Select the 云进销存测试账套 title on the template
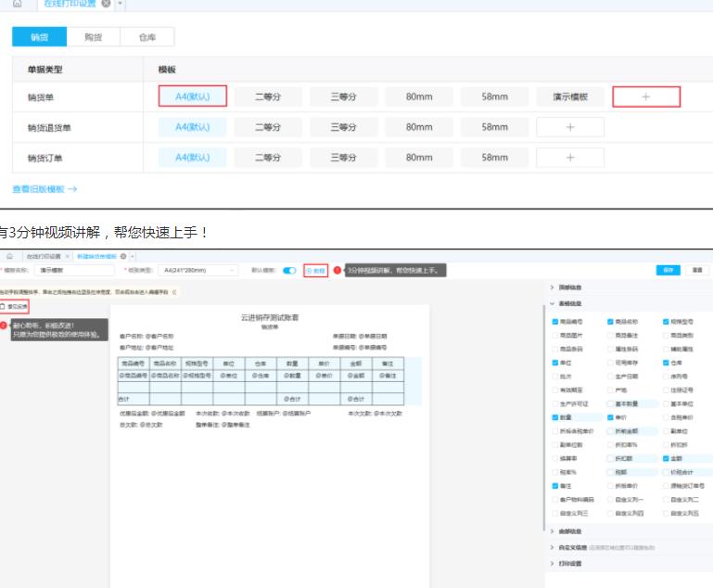 [x=270, y=317]
